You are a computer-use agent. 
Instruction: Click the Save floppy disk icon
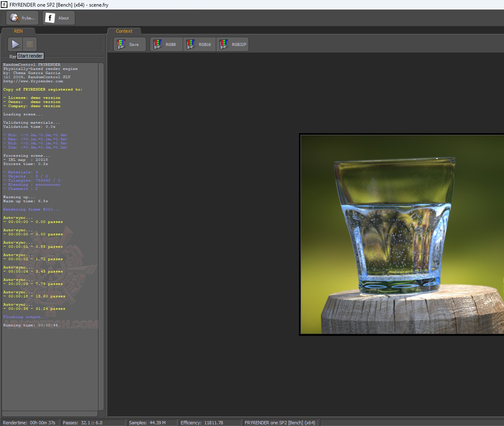[121, 44]
